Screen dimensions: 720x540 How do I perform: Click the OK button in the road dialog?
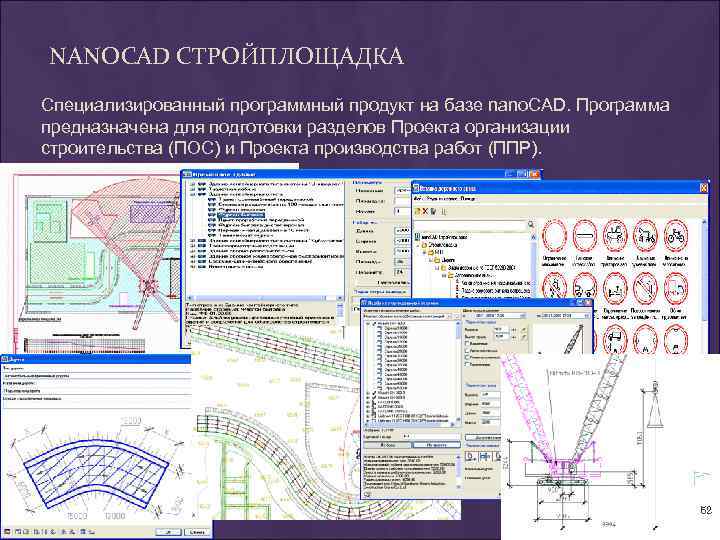point(168,532)
